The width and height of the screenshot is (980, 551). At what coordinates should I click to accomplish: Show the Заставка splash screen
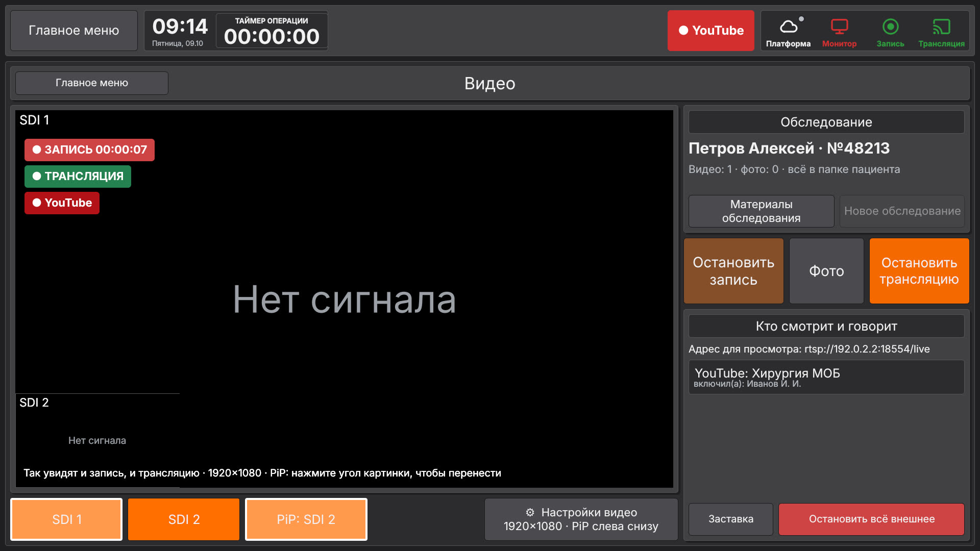[x=730, y=519]
